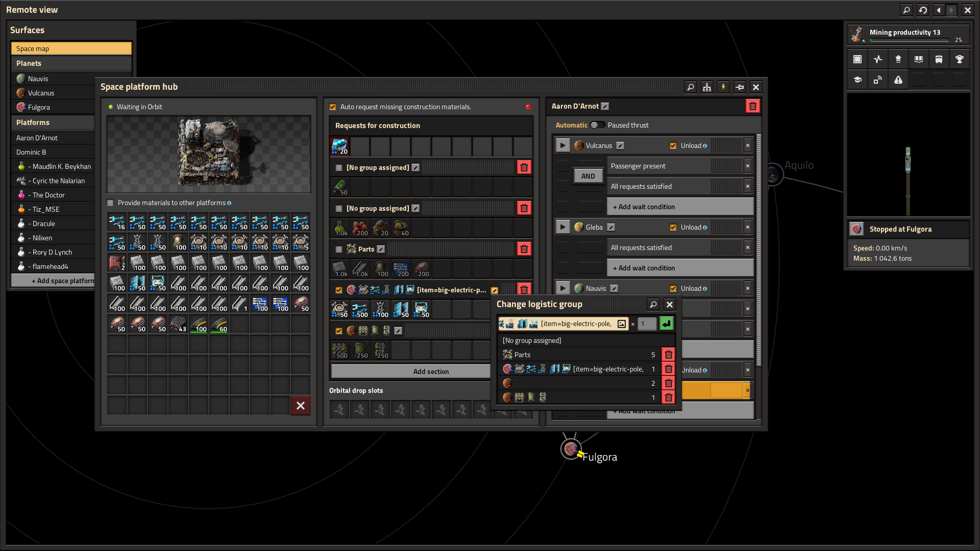Open the Factoriopedia book icon
The image size is (980, 551).
(x=919, y=60)
